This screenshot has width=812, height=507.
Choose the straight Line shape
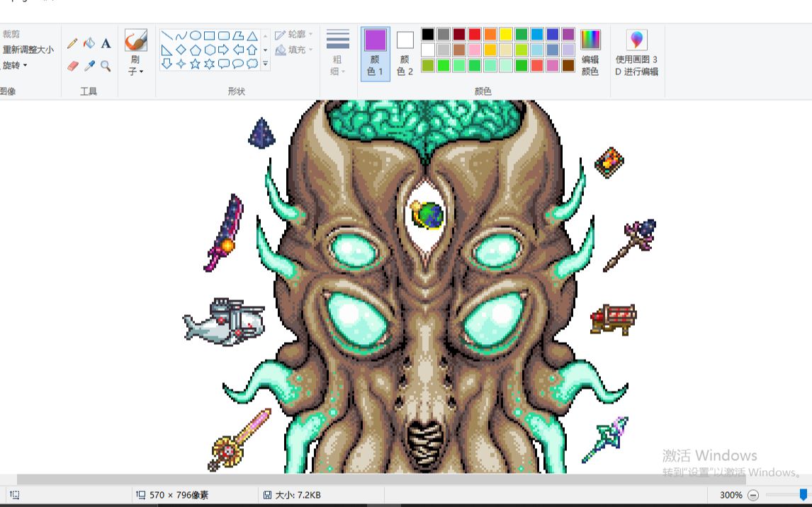pos(167,35)
